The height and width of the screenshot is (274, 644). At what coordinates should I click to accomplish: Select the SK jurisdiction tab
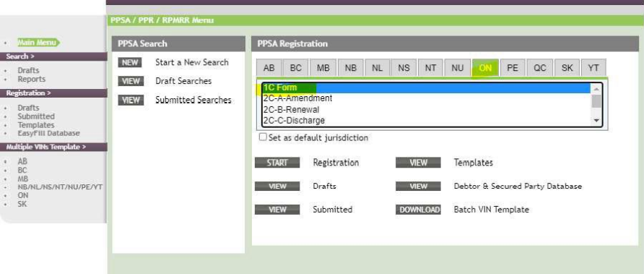pyautogui.click(x=567, y=68)
